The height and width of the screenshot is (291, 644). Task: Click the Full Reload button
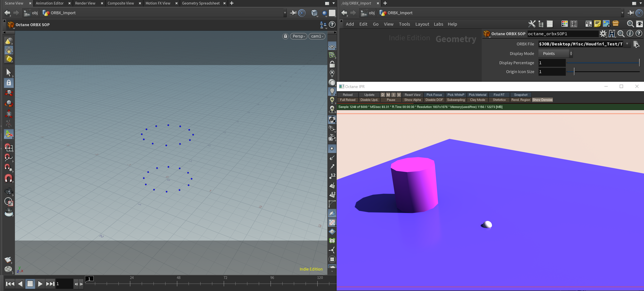click(347, 100)
